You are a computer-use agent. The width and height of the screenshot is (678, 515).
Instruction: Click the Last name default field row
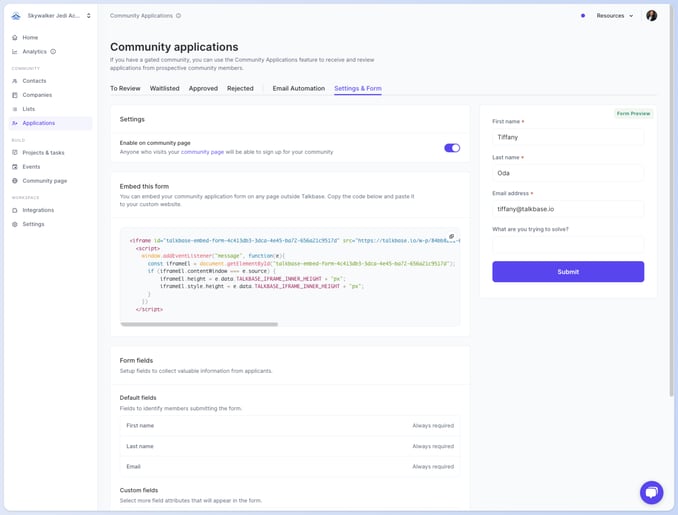290,446
